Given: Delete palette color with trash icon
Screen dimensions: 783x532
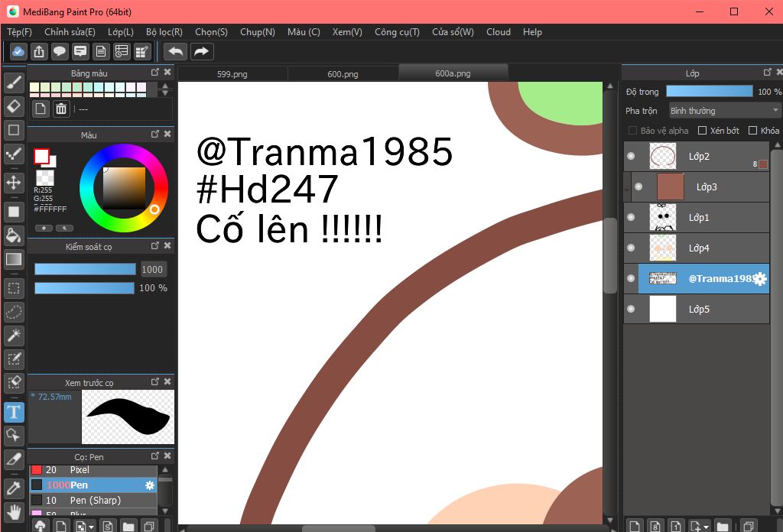Looking at the screenshot, I should coord(61,109).
